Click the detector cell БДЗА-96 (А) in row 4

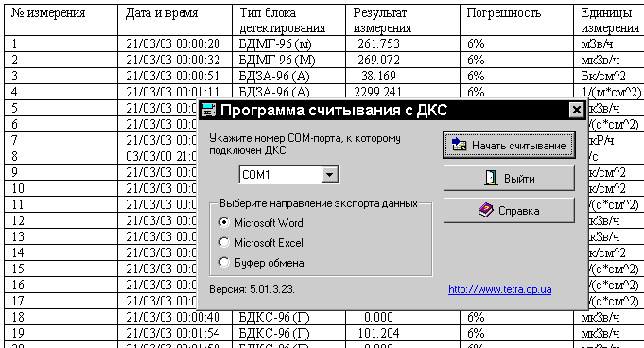274,92
